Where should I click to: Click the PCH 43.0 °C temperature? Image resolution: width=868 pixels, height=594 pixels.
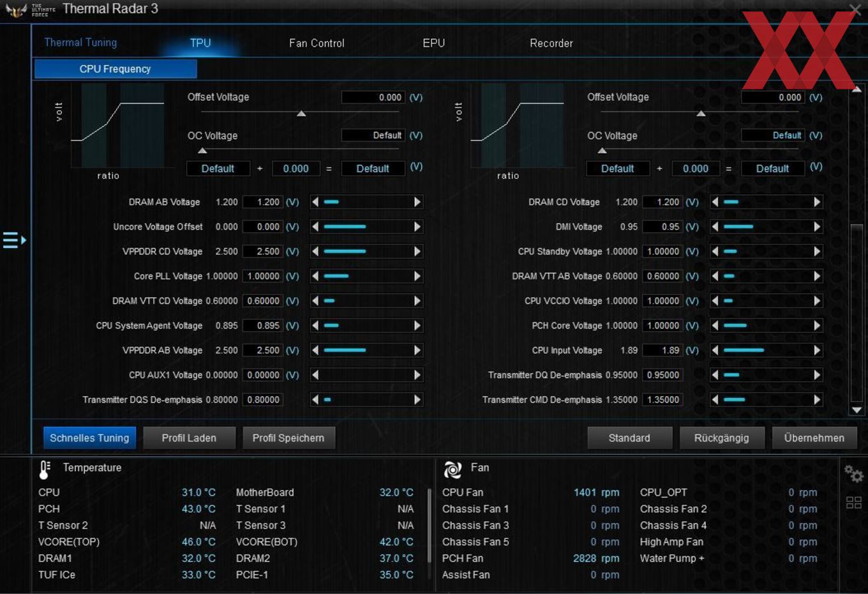198,509
